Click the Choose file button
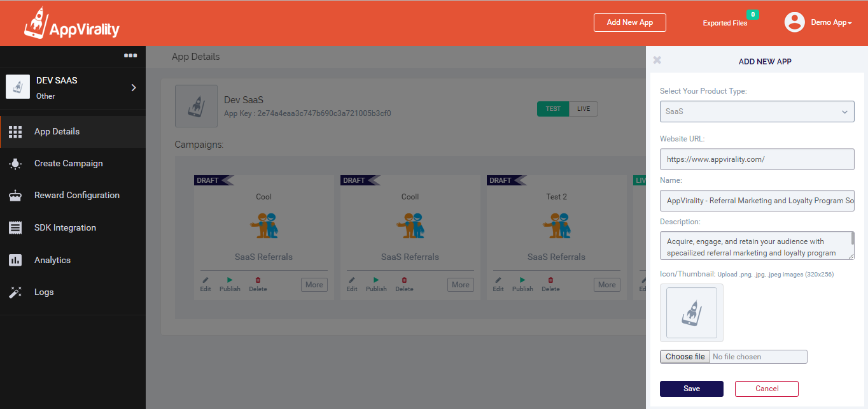The image size is (868, 409). tap(685, 357)
